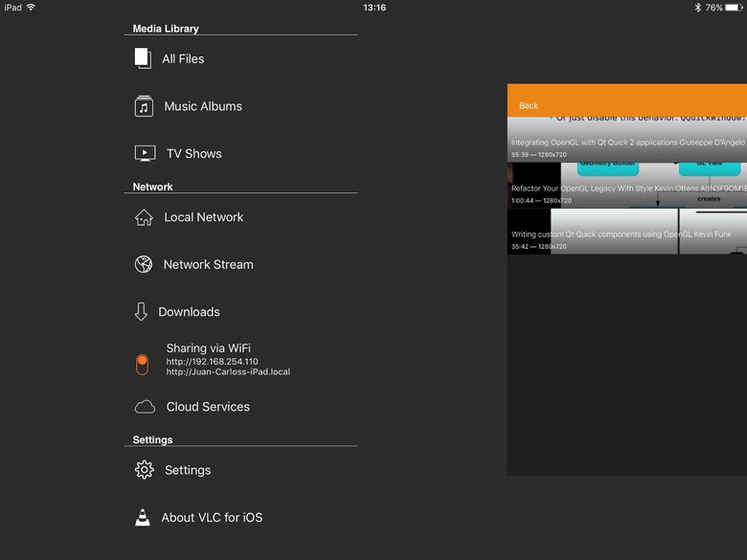Click the Bluetooth status icon
Image resolution: width=747 pixels, height=560 pixels.
(697, 7)
